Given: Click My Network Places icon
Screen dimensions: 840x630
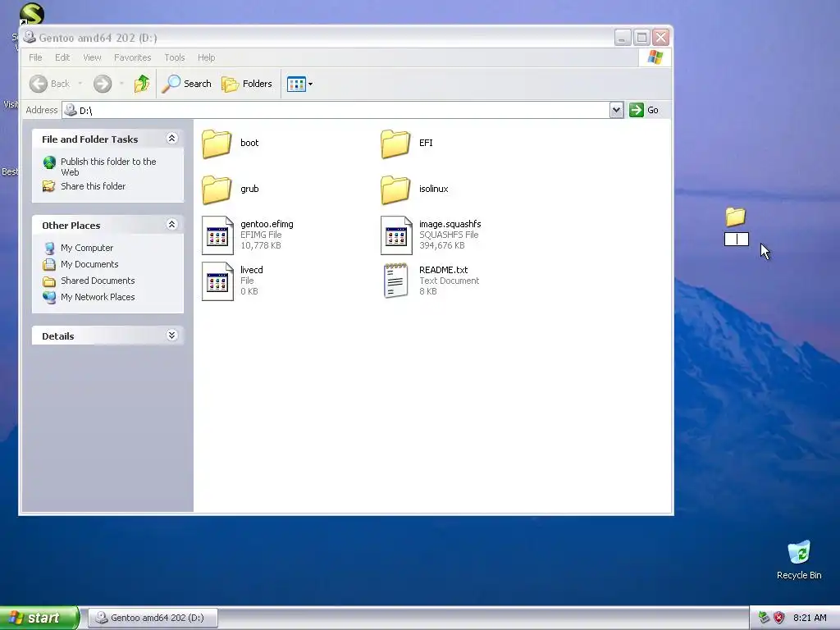Looking at the screenshot, I should (x=49, y=297).
